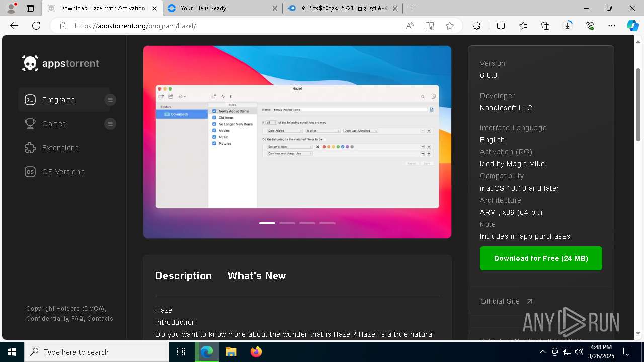This screenshot has height=362, width=644.
Task: Click Download for Free (24 MB) button
Action: (x=541, y=258)
